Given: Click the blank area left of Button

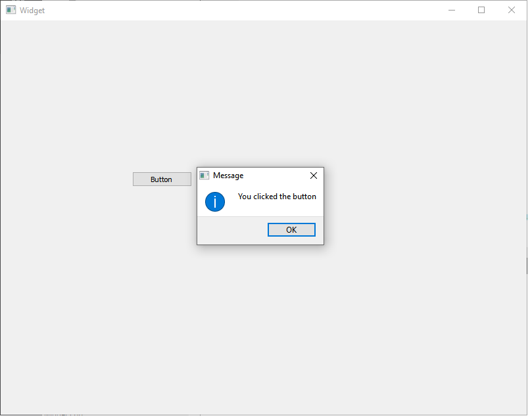Looking at the screenshot, I should pos(66,179).
